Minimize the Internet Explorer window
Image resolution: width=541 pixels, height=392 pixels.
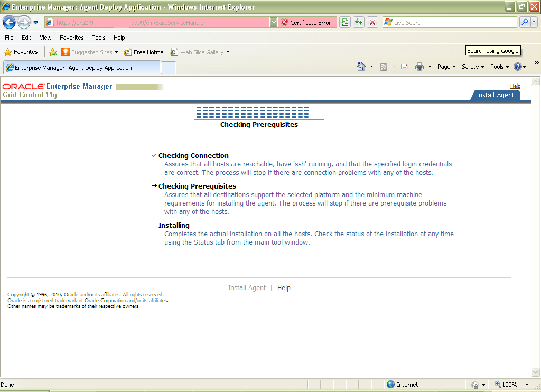510,6
